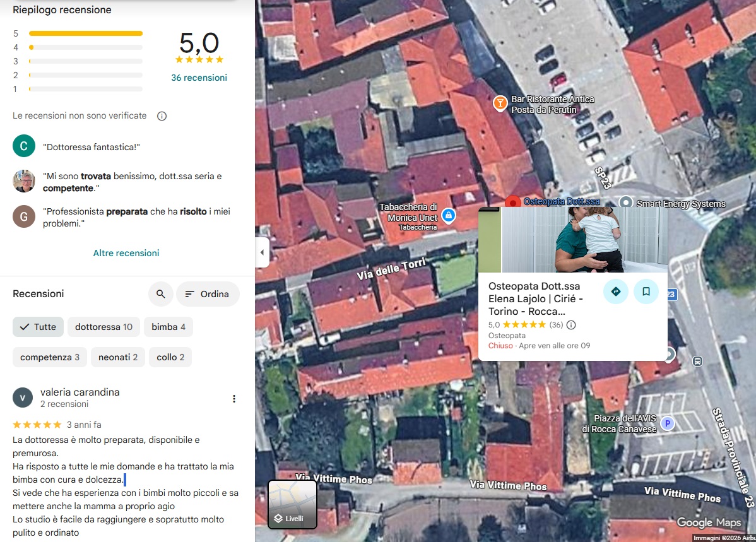This screenshot has height=542, width=756.
Task: Show info about unverified reviews
Action: (162, 115)
